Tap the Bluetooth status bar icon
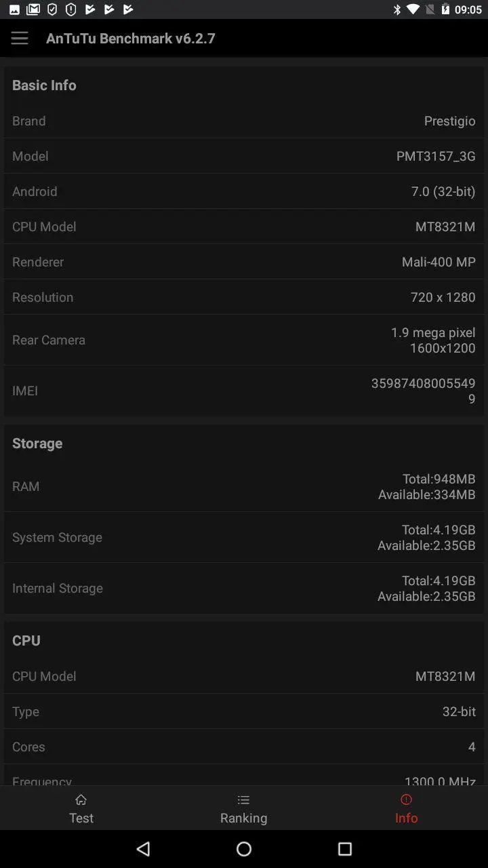Viewport: 488px width, 868px height. [x=397, y=9]
